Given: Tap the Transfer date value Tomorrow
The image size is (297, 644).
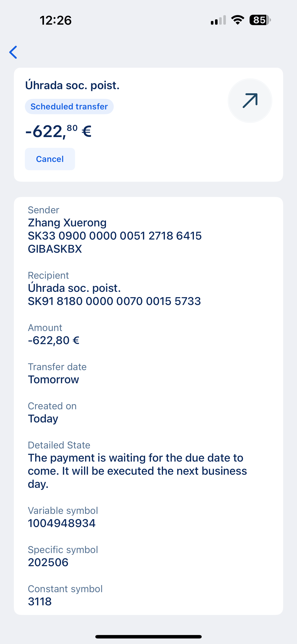Looking at the screenshot, I should (53, 380).
